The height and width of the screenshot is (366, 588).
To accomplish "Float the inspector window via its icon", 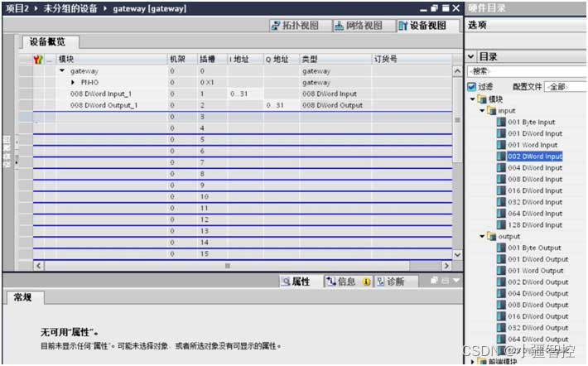I will click(x=434, y=281).
